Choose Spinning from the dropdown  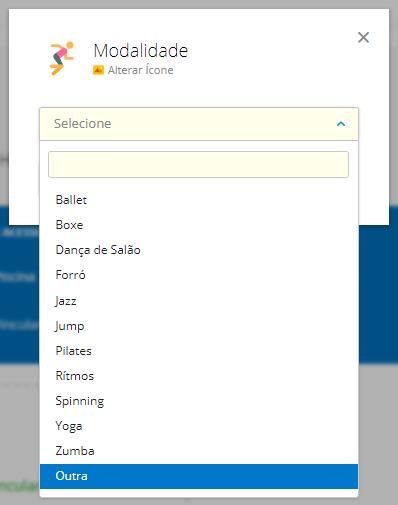click(x=199, y=401)
